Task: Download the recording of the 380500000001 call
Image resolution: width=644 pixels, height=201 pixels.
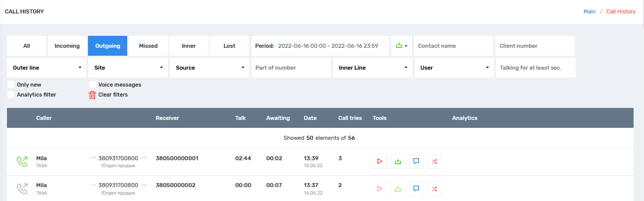Action: pyautogui.click(x=398, y=161)
